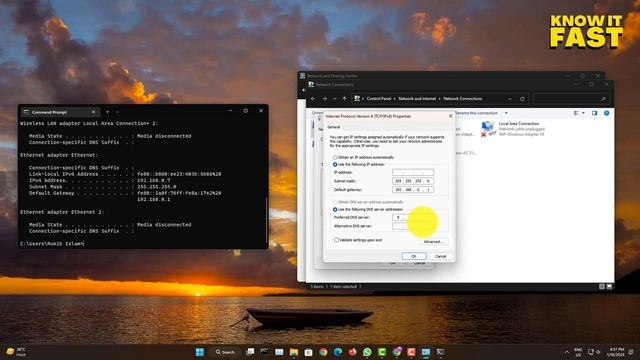Screen dimensions: 640x360
Task: Go forward in Network Connections window
Action: coord(324,99)
